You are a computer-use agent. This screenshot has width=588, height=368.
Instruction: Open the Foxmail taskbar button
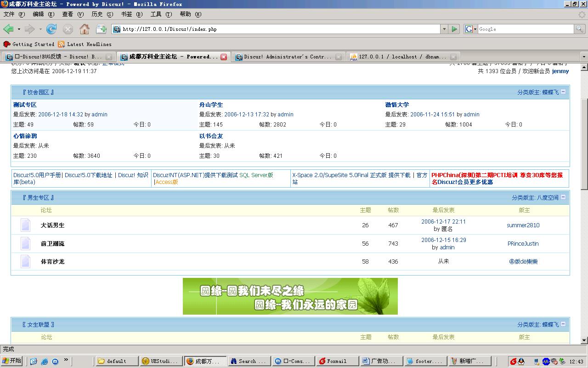337,361
